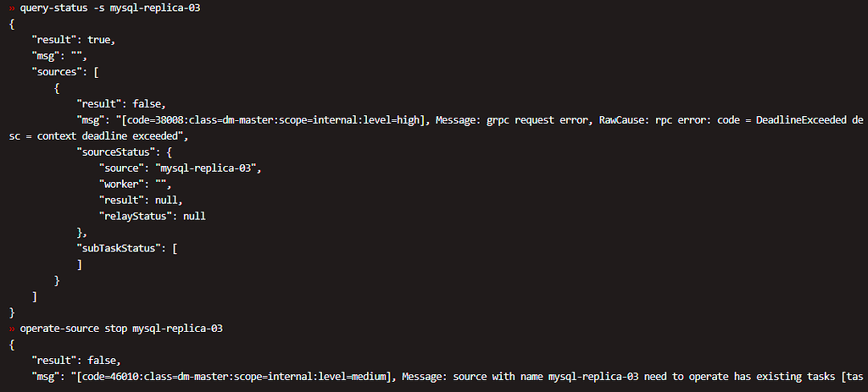Click the "result": false line under sources
This screenshot has width=868, height=392.
point(117,104)
